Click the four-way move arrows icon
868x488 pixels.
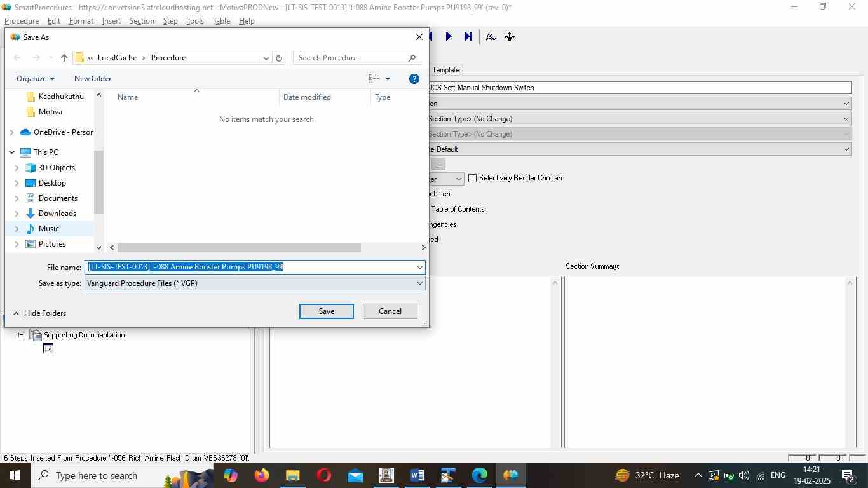510,37
